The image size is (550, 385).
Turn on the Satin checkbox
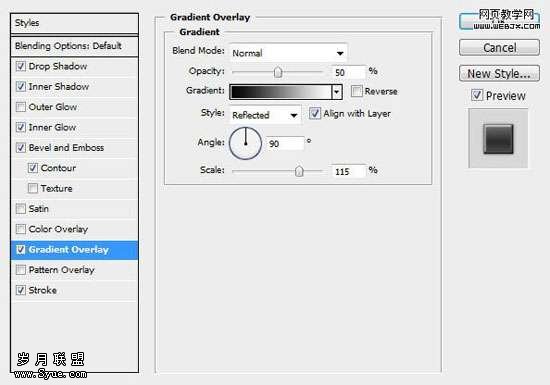21,209
